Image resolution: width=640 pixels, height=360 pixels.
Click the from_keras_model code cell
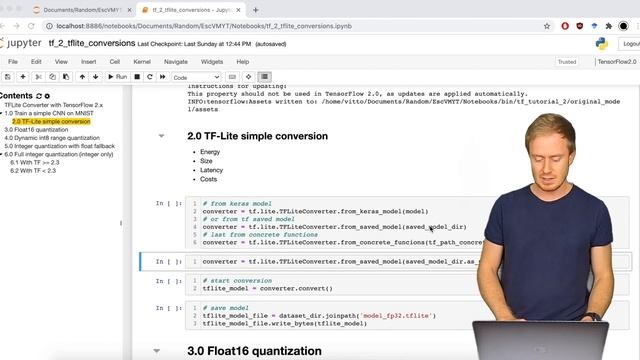pos(407,223)
